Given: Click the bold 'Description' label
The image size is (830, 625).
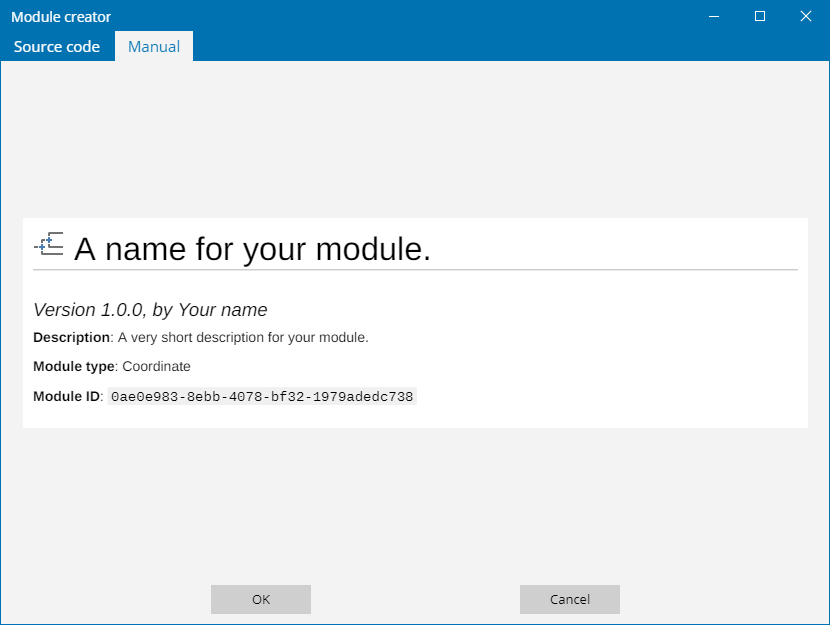Looking at the screenshot, I should (71, 338).
